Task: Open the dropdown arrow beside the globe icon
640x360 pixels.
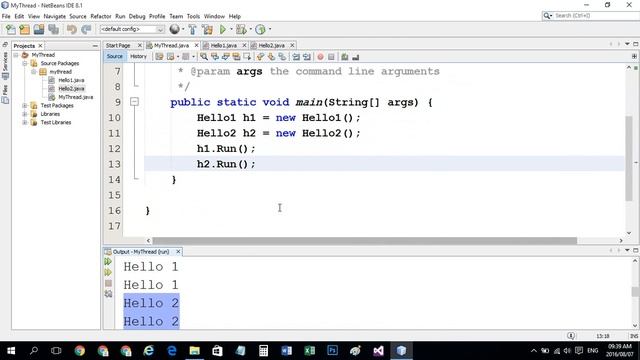Action: (x=183, y=29)
